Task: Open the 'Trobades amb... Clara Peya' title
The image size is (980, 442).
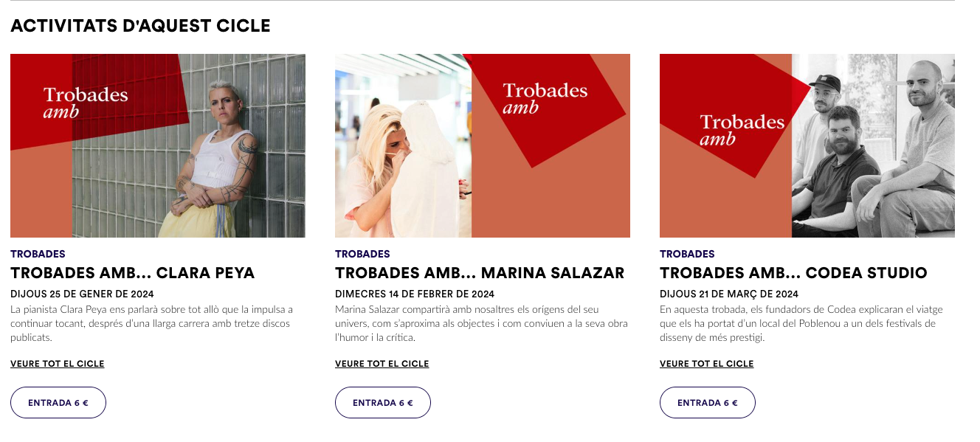Action: [133, 273]
